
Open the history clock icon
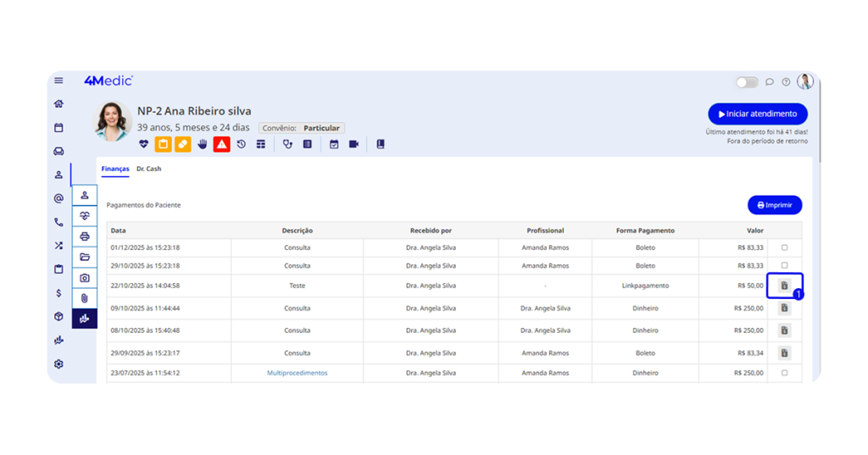click(x=241, y=144)
